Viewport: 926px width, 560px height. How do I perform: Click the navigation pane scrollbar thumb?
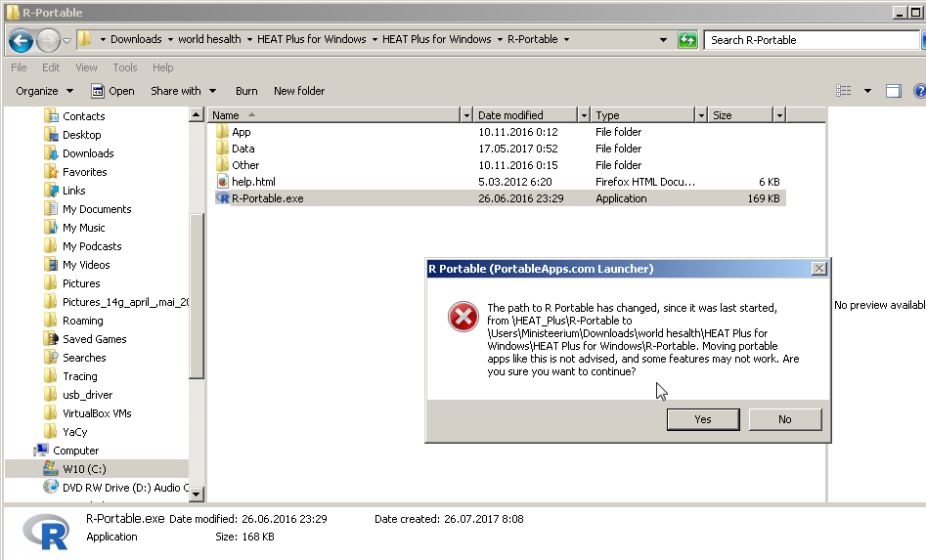[197, 295]
